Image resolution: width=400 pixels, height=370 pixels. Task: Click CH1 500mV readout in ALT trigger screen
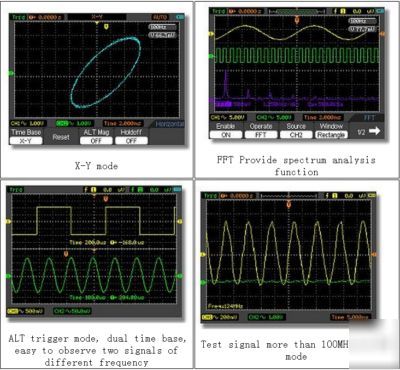26,311
